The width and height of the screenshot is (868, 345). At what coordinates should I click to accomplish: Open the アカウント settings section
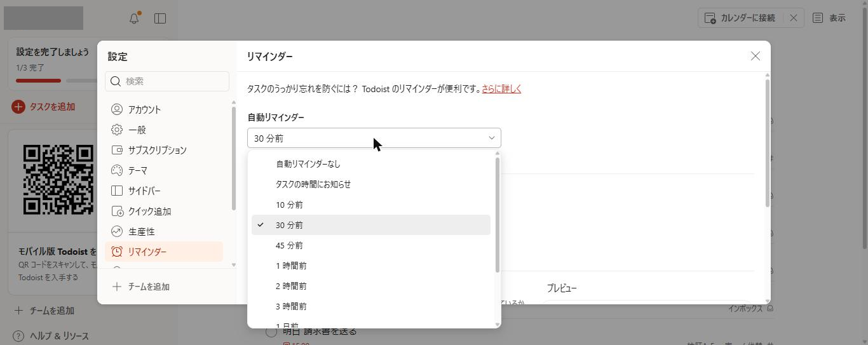tap(164, 109)
